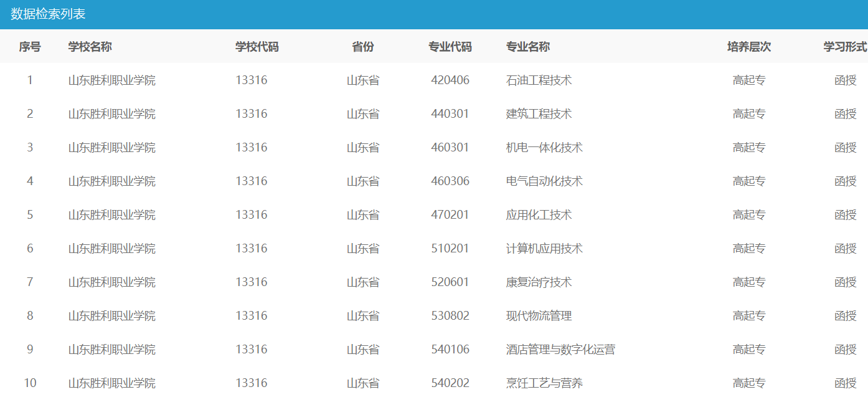Select the 烹饪工艺与营养 major cell
This screenshot has height=397, width=868.
point(545,383)
